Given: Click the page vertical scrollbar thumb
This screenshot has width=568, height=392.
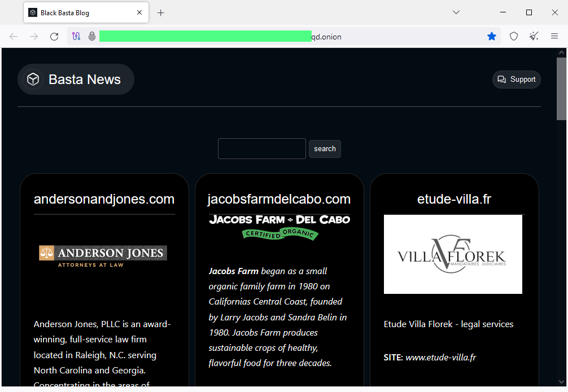Looking at the screenshot, I should click(x=561, y=89).
